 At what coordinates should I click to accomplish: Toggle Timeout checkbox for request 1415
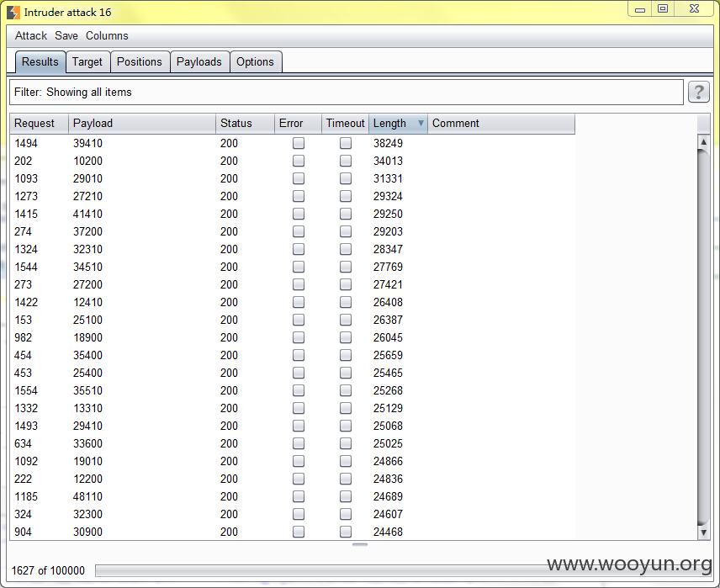point(346,214)
